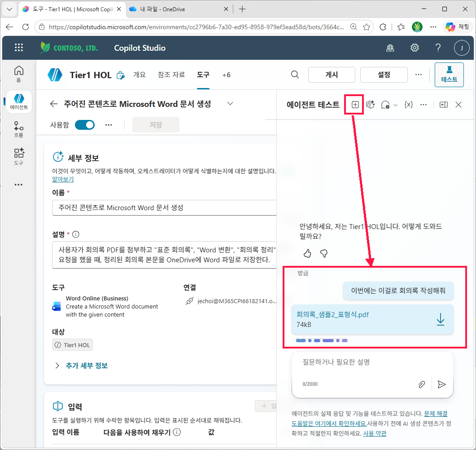Click the 테스트 test button
This screenshot has height=450, width=476.
449,75
